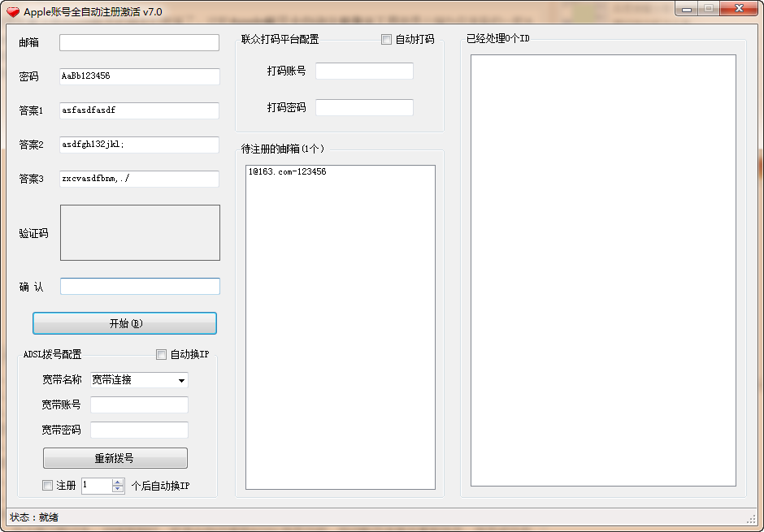Click the 密码 field containing AaBb123456
This screenshot has width=764, height=532.
139,76
